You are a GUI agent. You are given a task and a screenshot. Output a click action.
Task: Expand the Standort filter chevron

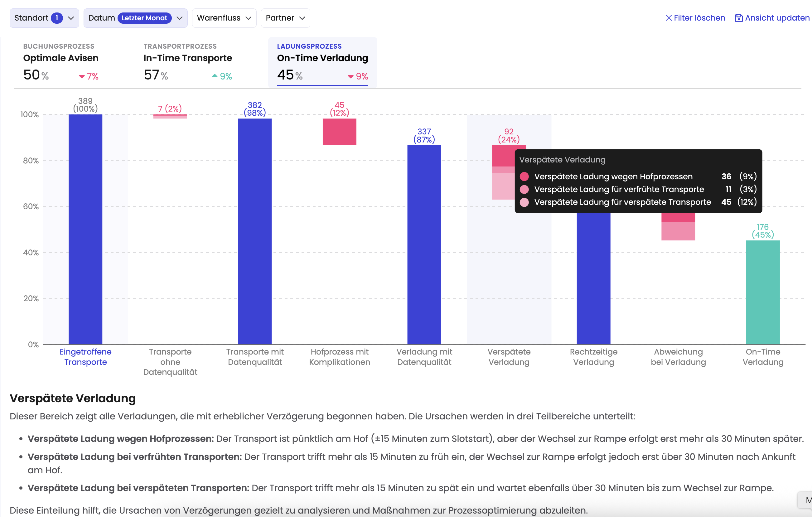[71, 18]
